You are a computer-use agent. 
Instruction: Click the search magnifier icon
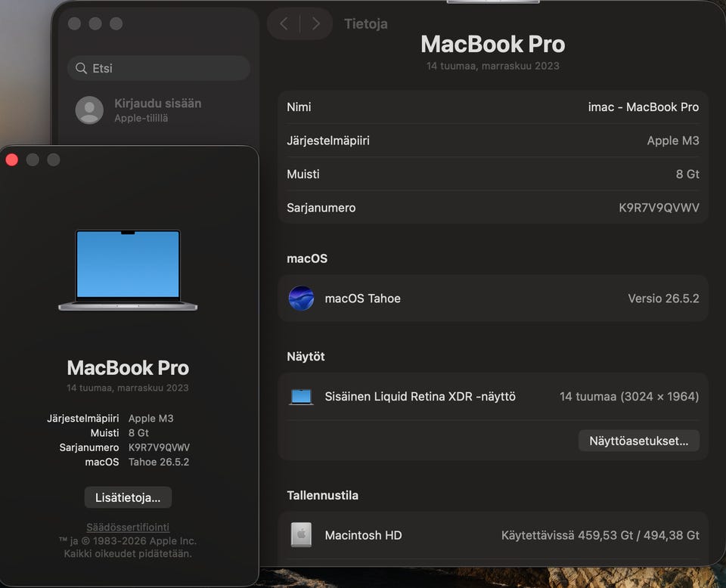[x=81, y=68]
